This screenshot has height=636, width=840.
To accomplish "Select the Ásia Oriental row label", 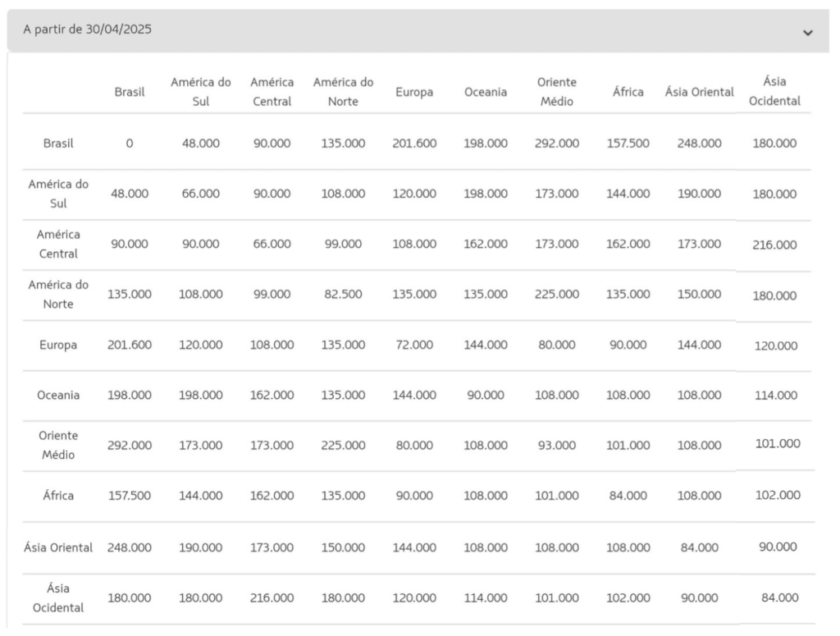I will tap(58, 547).
